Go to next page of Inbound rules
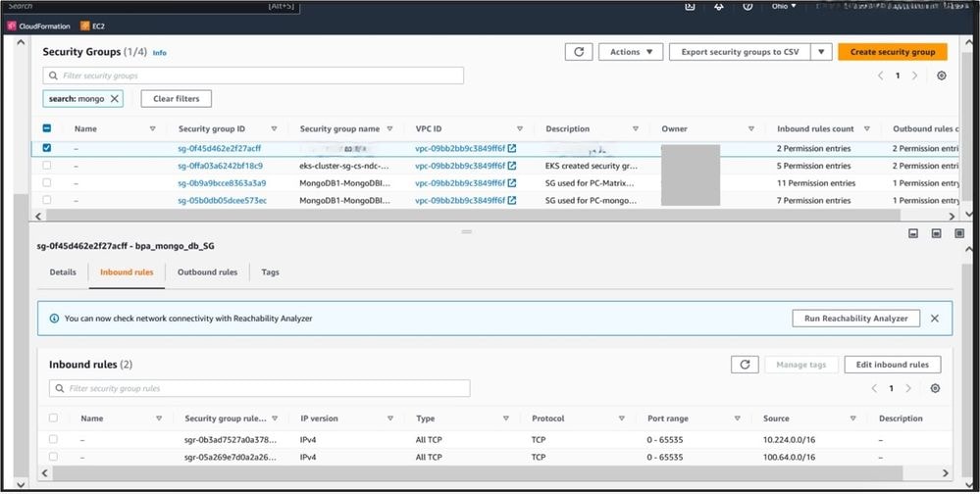This screenshot has height=494, width=980. point(908,388)
